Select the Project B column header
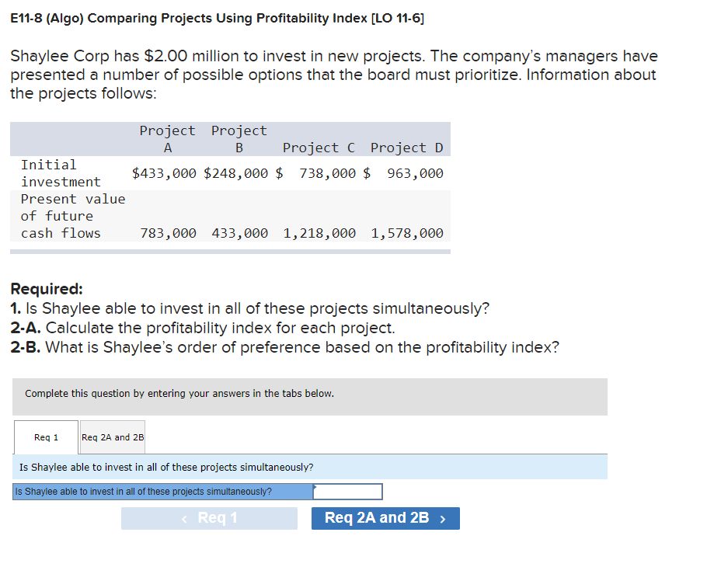 click(239, 138)
